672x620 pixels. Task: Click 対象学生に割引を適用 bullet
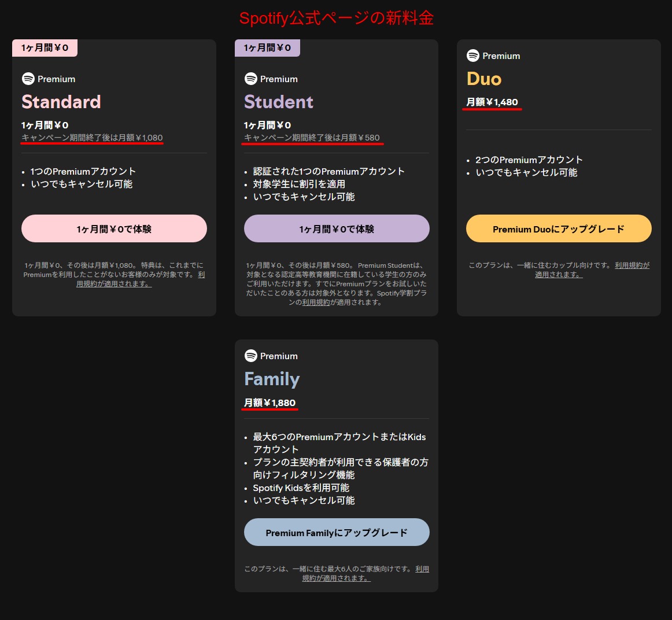coord(299,184)
